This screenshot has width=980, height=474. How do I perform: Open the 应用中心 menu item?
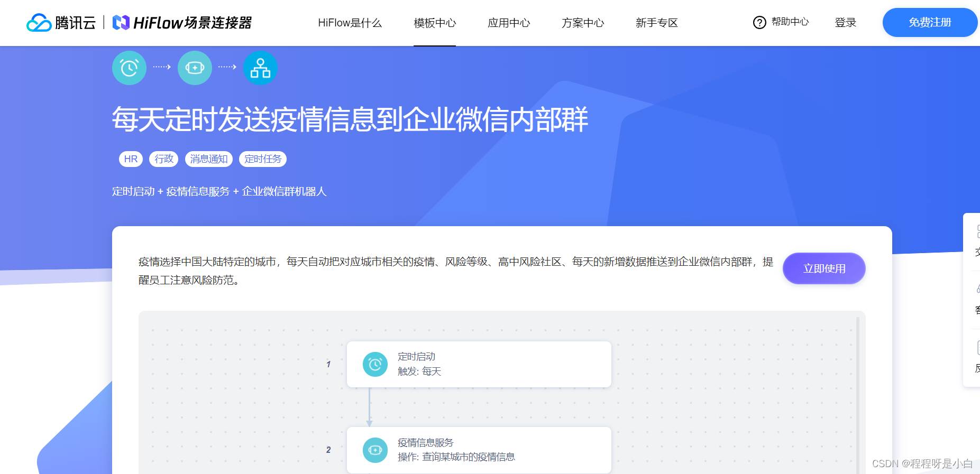point(509,23)
